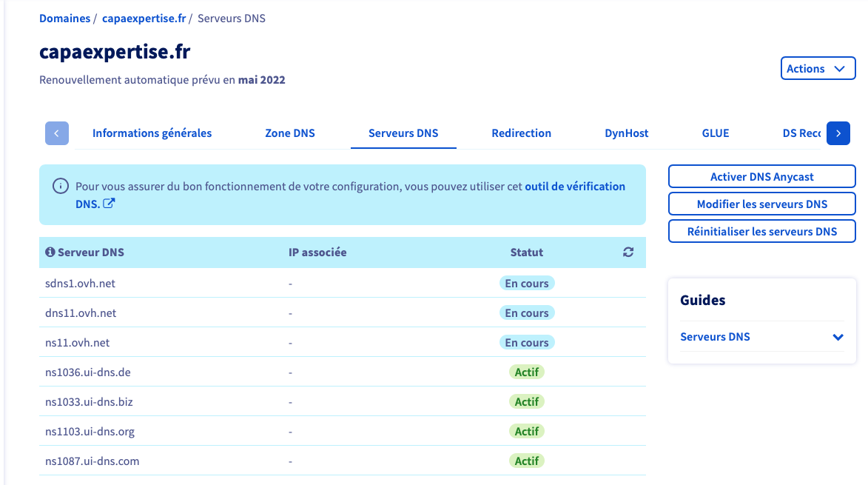Image resolution: width=868 pixels, height=485 pixels.
Task: Click the capaexpertise.fr breadcrumb link
Action: 144,19
